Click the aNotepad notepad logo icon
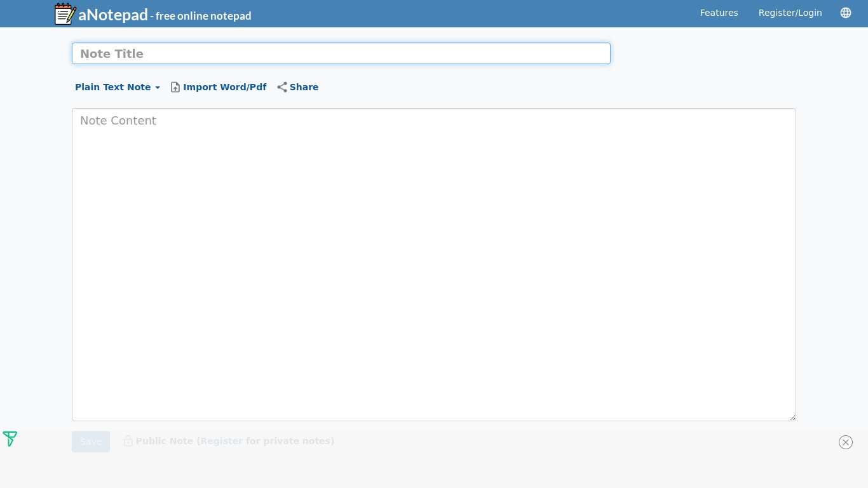 pos(65,14)
